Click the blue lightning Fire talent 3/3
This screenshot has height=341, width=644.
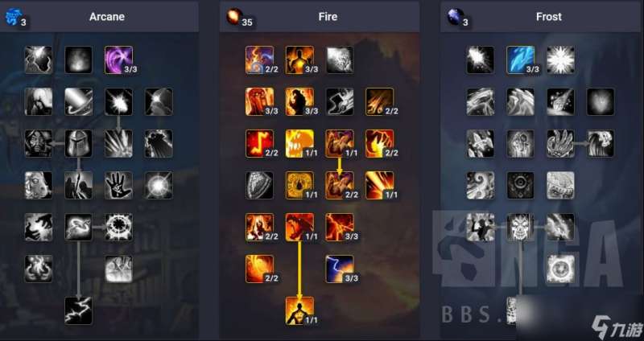[x=340, y=269]
